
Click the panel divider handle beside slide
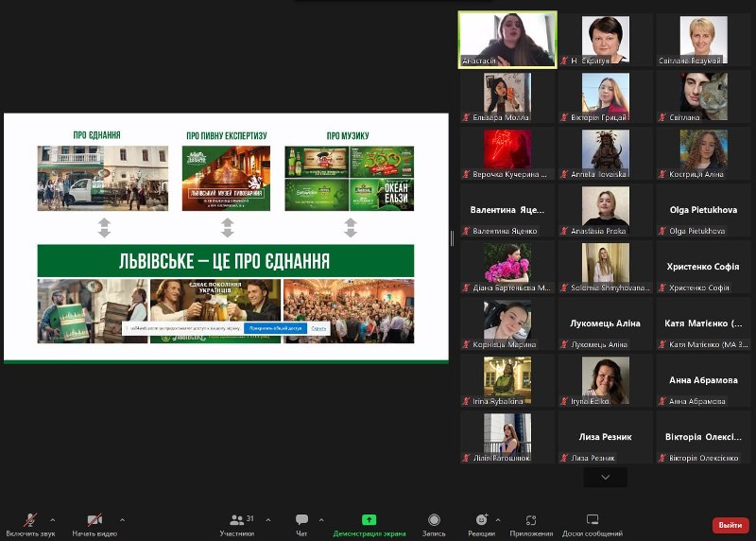pyautogui.click(x=452, y=238)
